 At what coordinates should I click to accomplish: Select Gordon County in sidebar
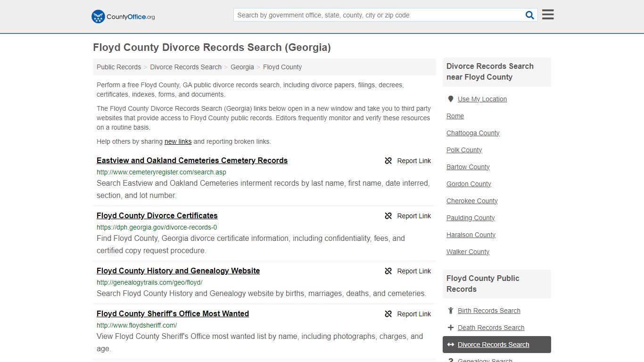[469, 184]
